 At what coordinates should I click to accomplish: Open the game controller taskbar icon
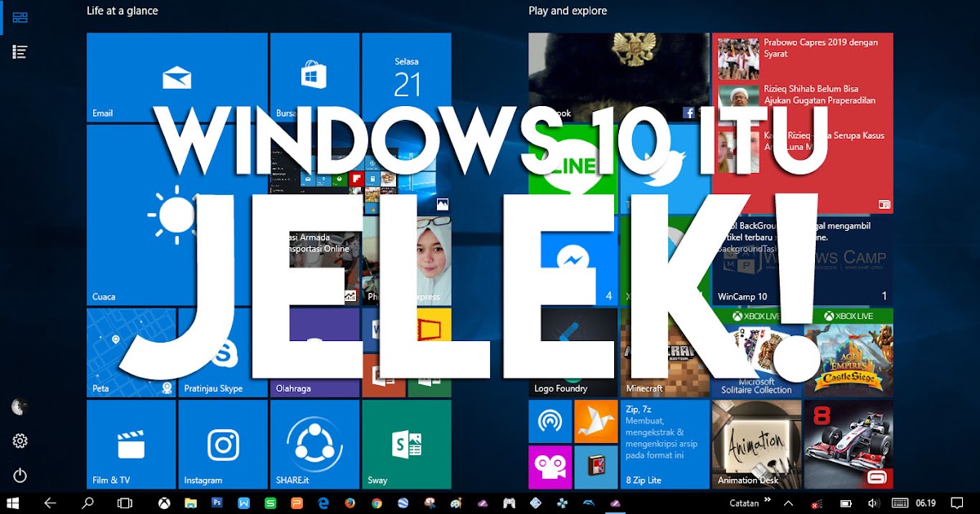510,503
